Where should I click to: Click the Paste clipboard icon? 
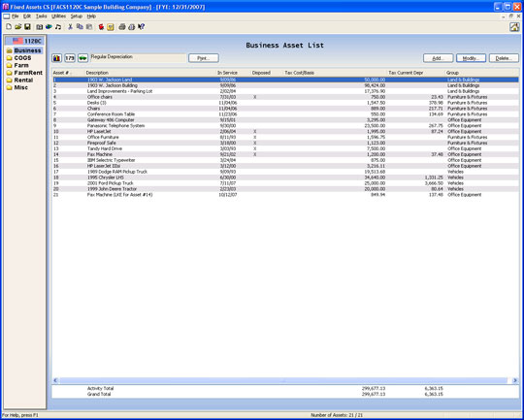[x=89, y=27]
